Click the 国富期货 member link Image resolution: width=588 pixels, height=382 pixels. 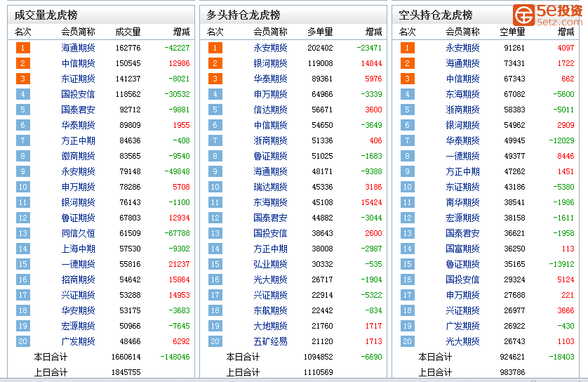[462, 249]
